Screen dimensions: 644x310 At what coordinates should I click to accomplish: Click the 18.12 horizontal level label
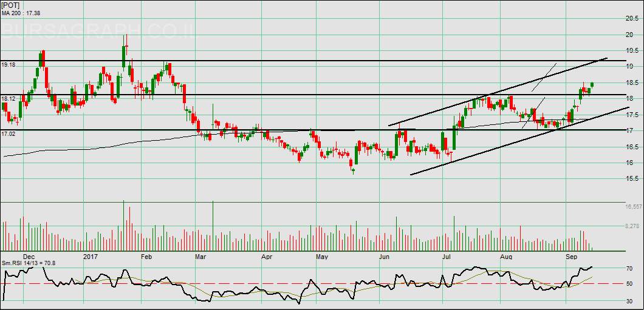tap(9, 99)
